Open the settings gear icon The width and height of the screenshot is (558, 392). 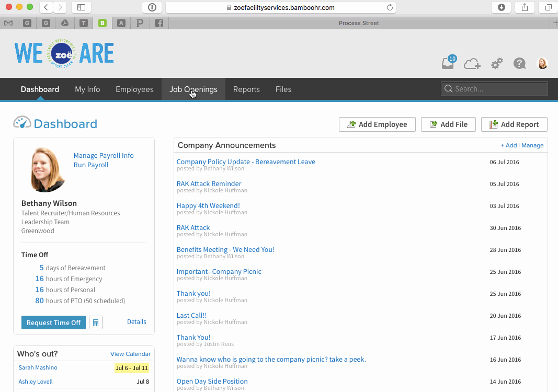[496, 63]
